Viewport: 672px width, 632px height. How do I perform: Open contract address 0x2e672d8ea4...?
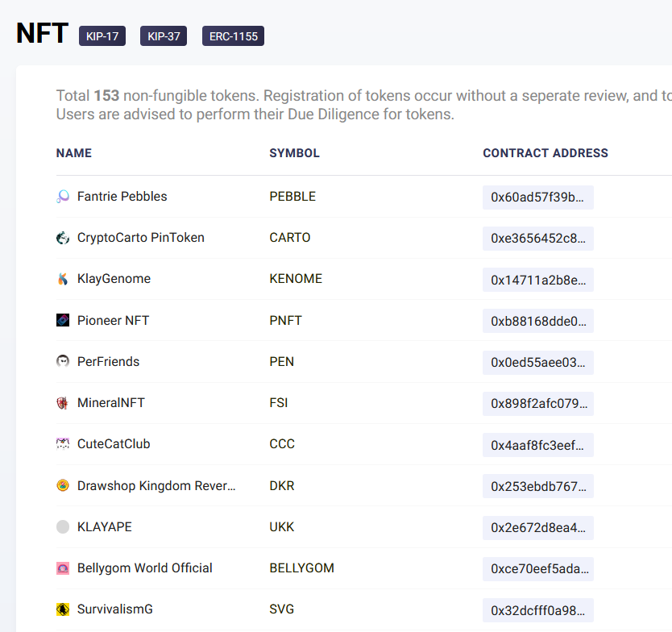(538, 528)
